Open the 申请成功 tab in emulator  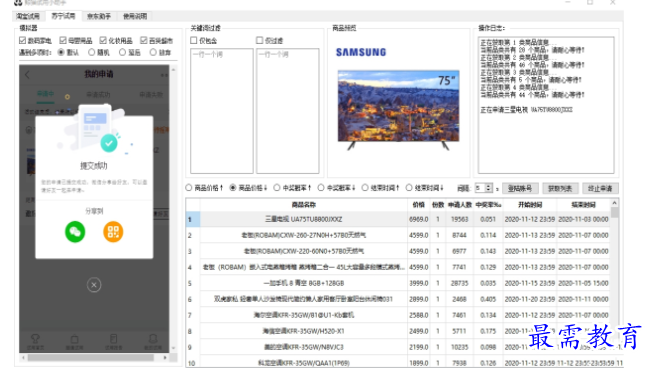pyautogui.click(x=98, y=94)
